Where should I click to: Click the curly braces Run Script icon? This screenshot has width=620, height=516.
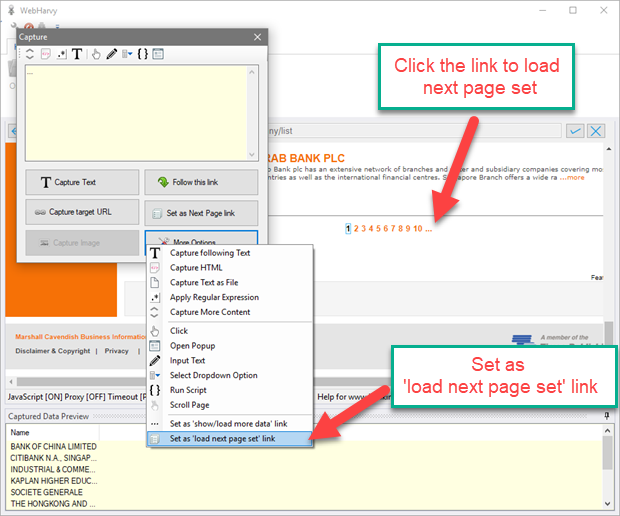(x=142, y=54)
